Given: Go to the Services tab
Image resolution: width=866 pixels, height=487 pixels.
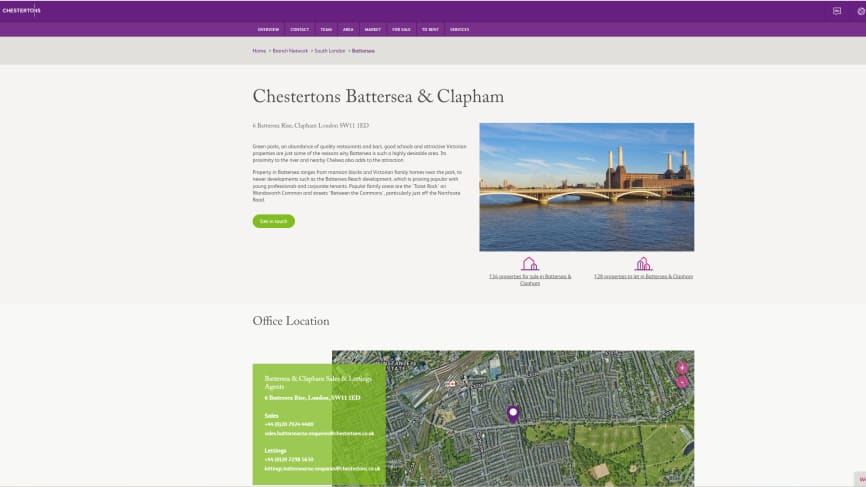Looking at the screenshot, I should tap(460, 30).
